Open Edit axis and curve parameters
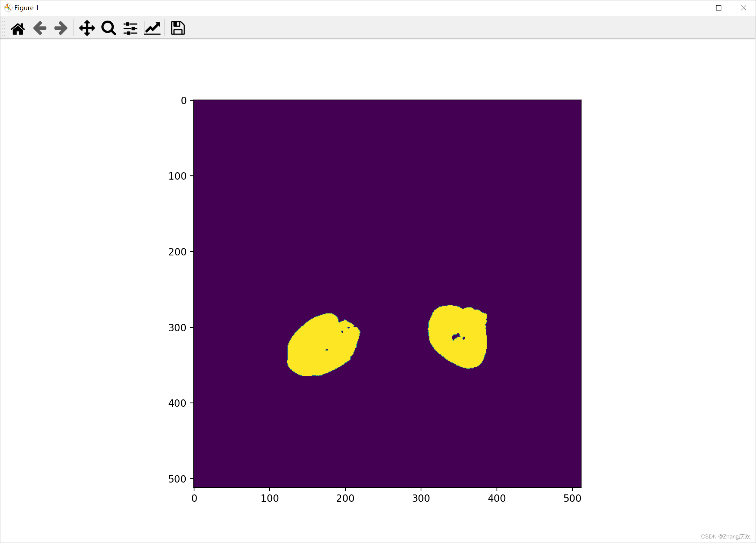Screen dimensions: 756x543 point(152,28)
